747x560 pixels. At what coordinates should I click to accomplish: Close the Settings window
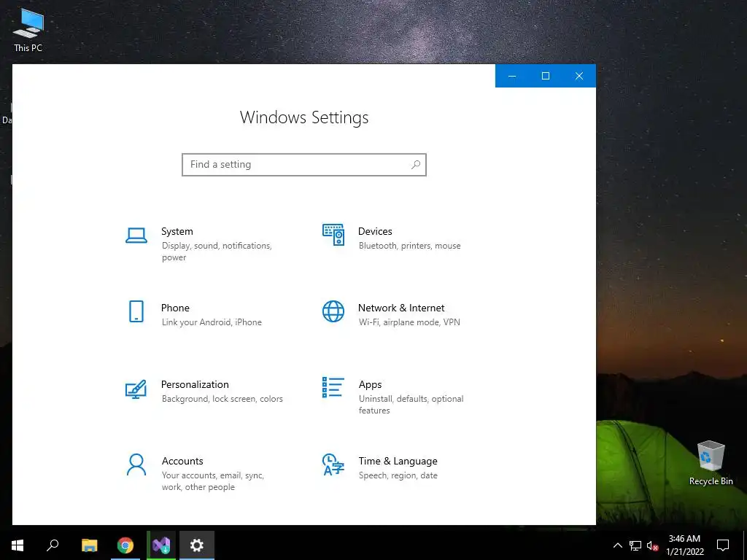pyautogui.click(x=579, y=76)
